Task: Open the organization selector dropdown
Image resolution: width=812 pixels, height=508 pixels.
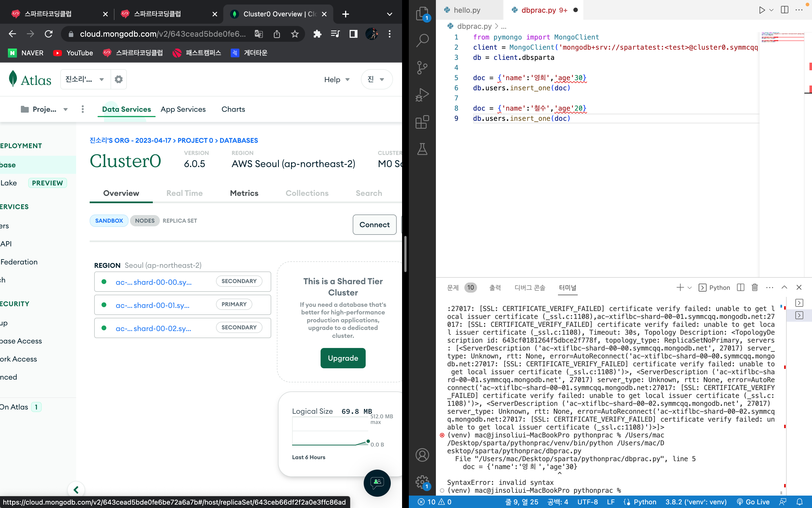Action: [85, 79]
